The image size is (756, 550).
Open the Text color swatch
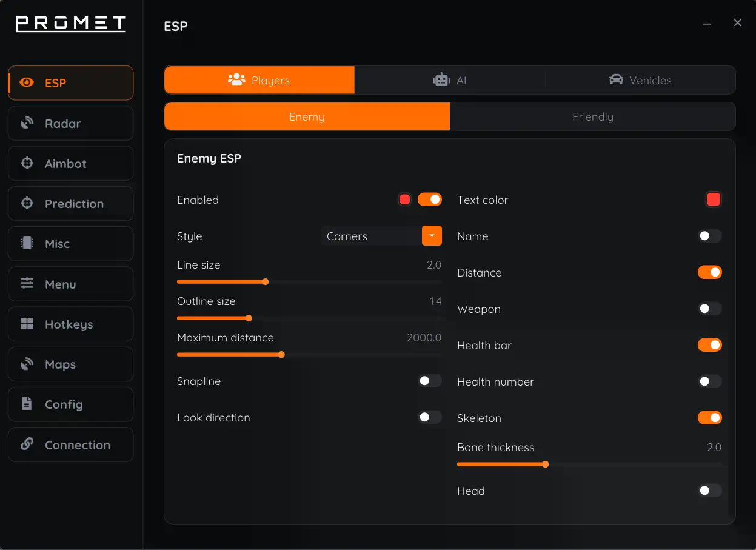714,200
